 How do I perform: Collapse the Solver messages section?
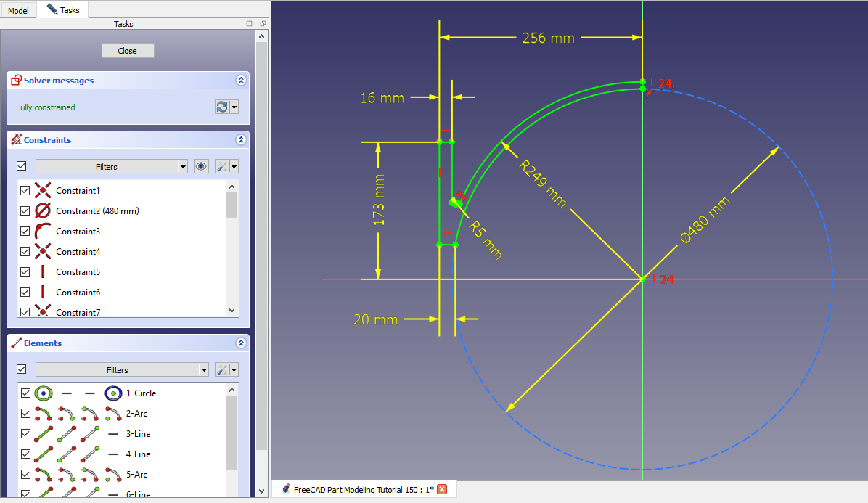click(241, 81)
